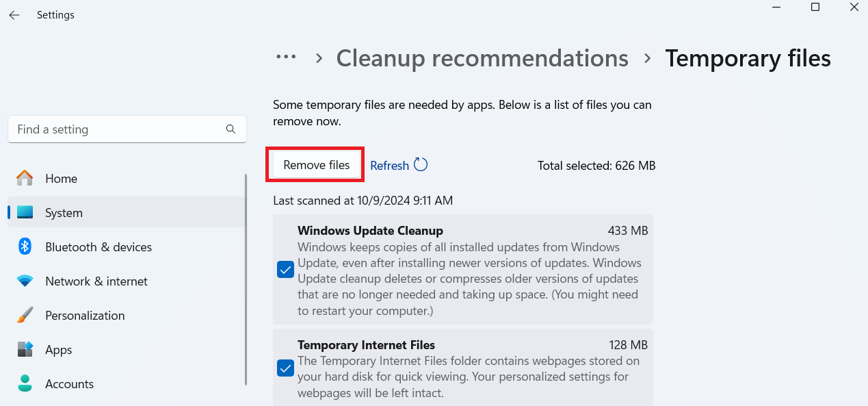Click the Find a setting field

pos(127,129)
